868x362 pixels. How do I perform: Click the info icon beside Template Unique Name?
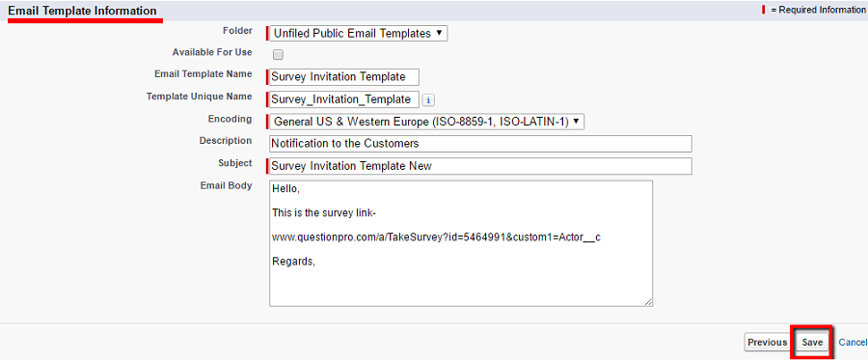coord(428,99)
